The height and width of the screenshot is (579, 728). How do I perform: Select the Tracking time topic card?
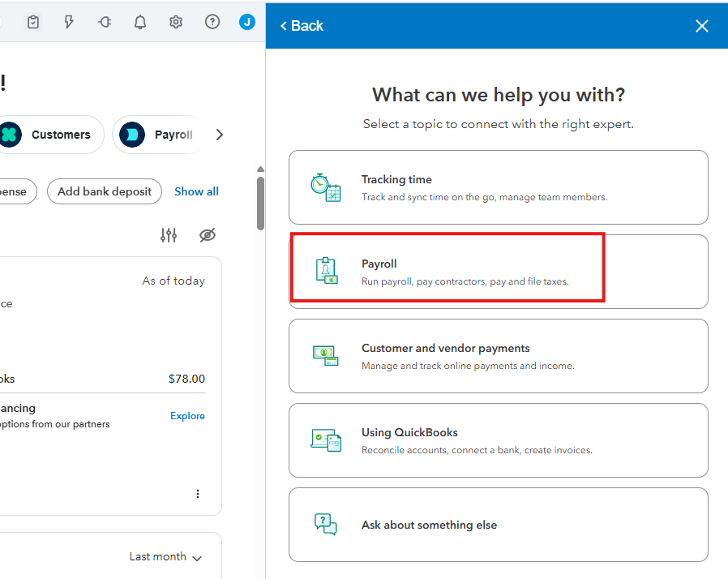(499, 187)
